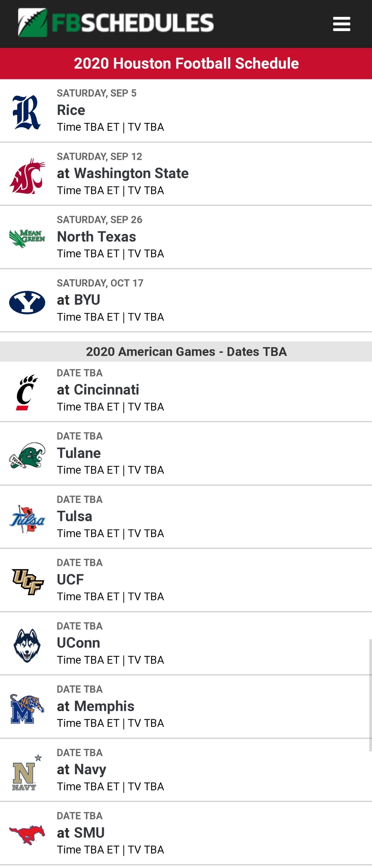Open the hamburger menu
Viewport: 372px width, 868px height.
[x=341, y=24]
